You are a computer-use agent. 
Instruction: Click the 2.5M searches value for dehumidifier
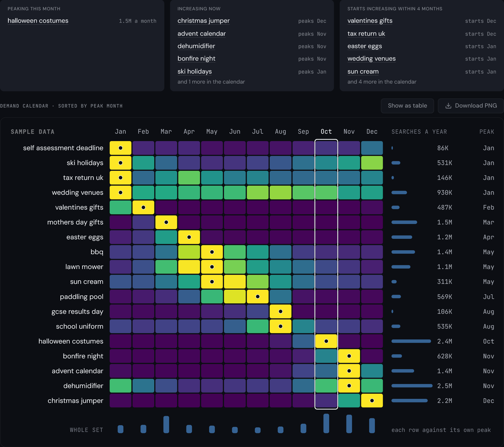click(445, 386)
